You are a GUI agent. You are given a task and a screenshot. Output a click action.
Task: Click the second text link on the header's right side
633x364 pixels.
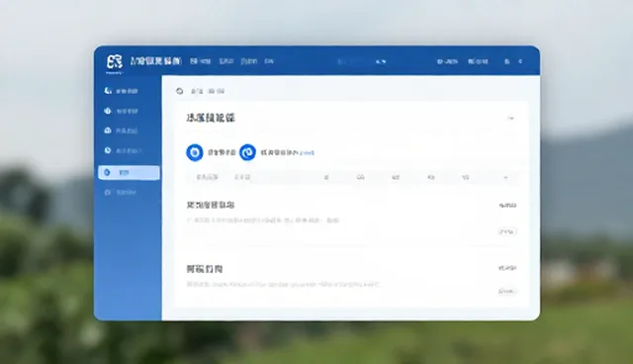click(x=478, y=61)
